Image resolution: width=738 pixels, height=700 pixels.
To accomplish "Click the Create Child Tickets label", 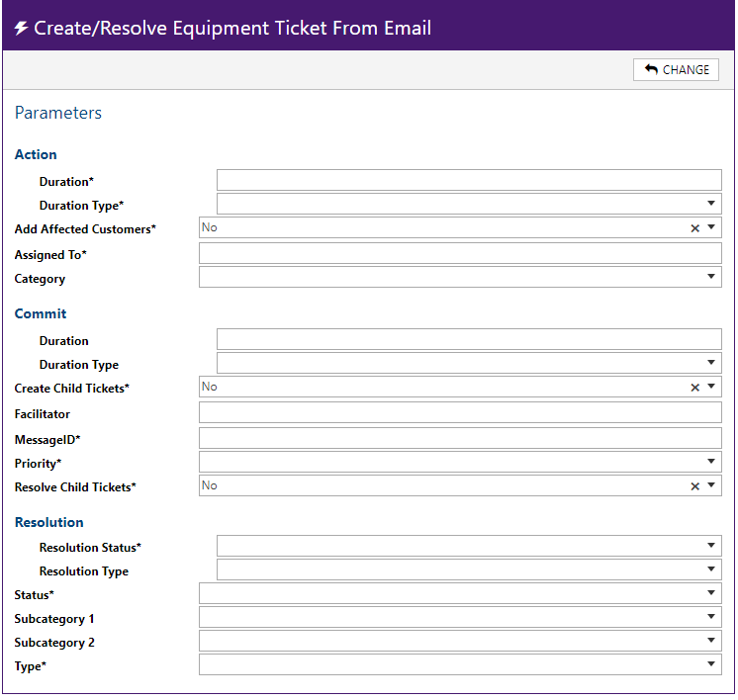I will click(x=71, y=389).
